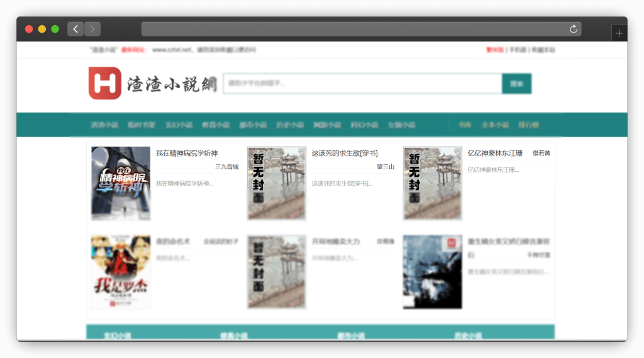This screenshot has height=358, width=644.
Task: Click the 收藏本站 bookmark site link
Action: (543, 50)
